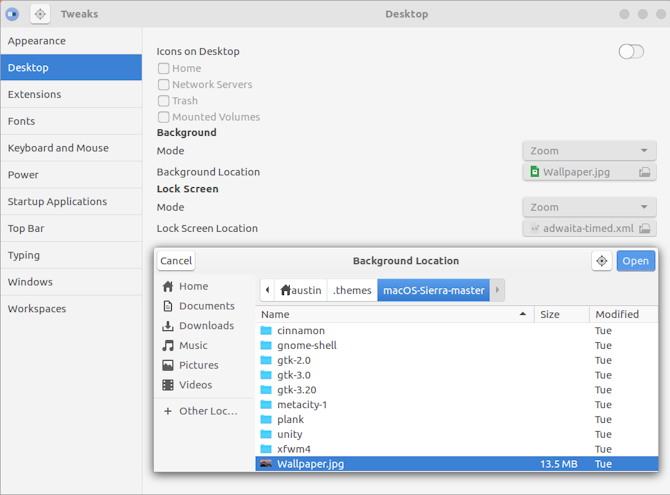670x495 pixels.
Task: Check the Trash checkbox
Action: pos(163,101)
